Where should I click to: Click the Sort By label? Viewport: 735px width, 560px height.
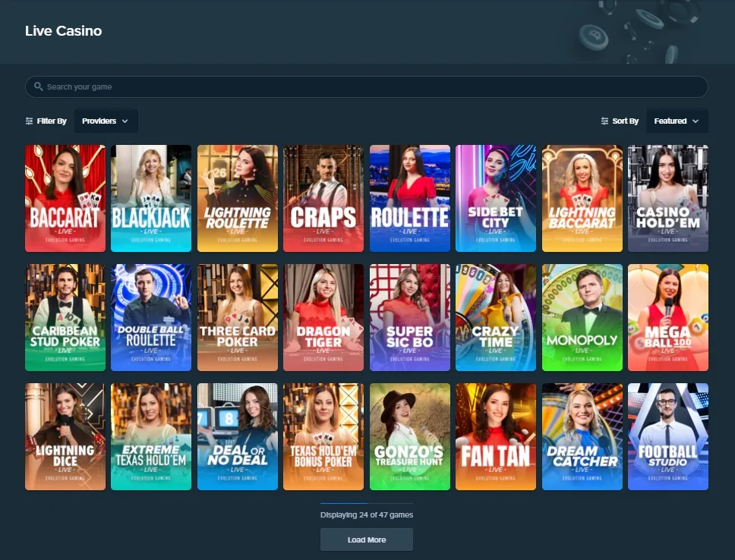[x=626, y=121]
